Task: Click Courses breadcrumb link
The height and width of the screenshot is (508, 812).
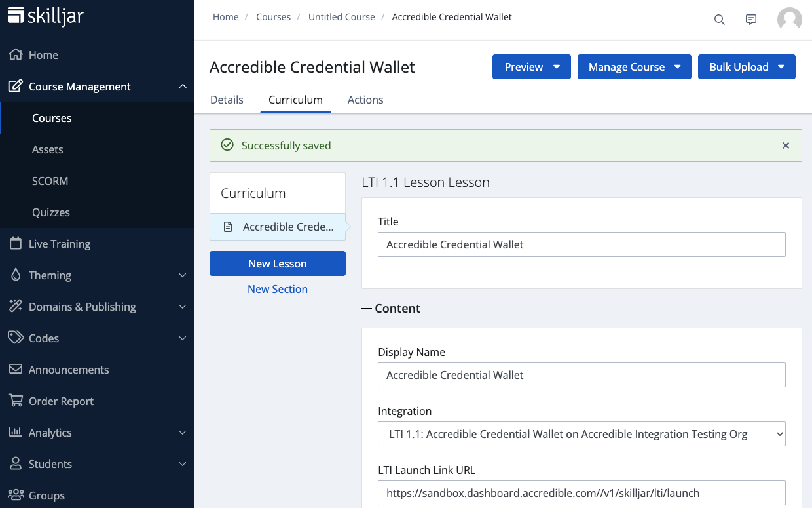Action: 274,17
